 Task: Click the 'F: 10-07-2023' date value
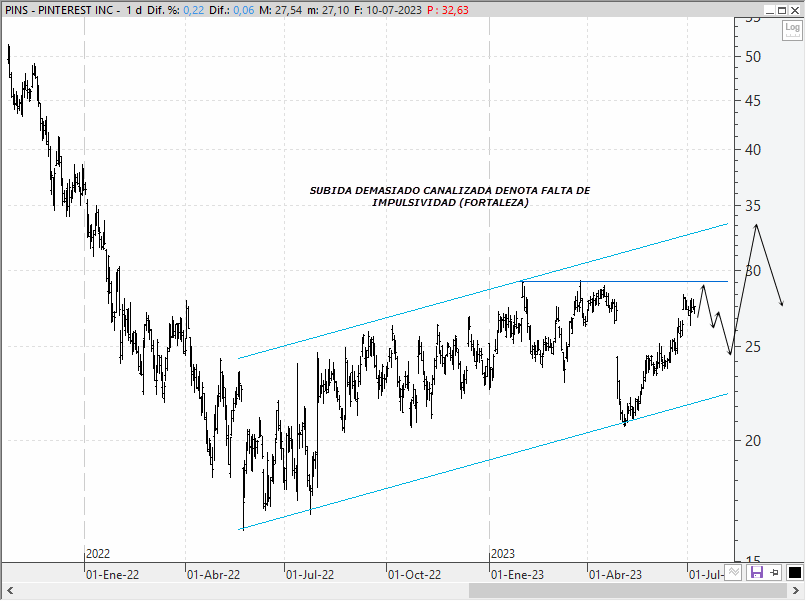pyautogui.click(x=388, y=10)
